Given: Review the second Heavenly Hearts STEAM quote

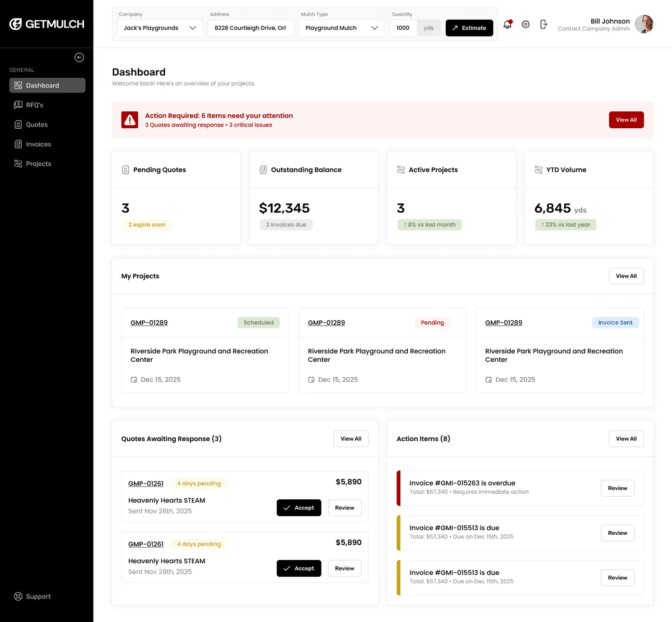Looking at the screenshot, I should 344,568.
